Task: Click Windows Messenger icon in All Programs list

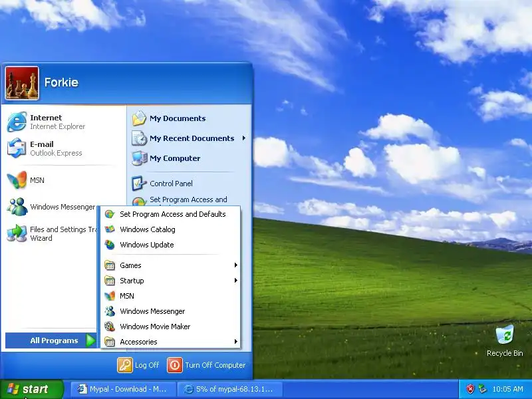Action: tap(110, 311)
